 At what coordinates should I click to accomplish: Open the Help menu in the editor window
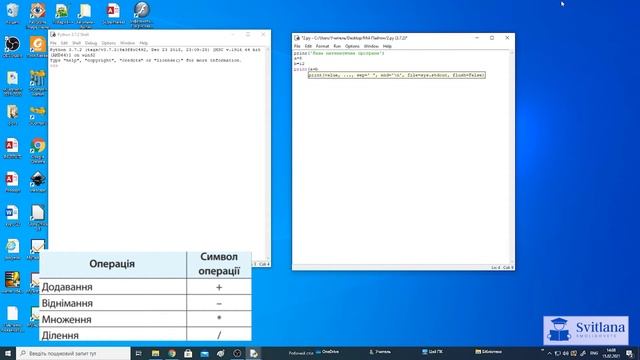coord(387,47)
